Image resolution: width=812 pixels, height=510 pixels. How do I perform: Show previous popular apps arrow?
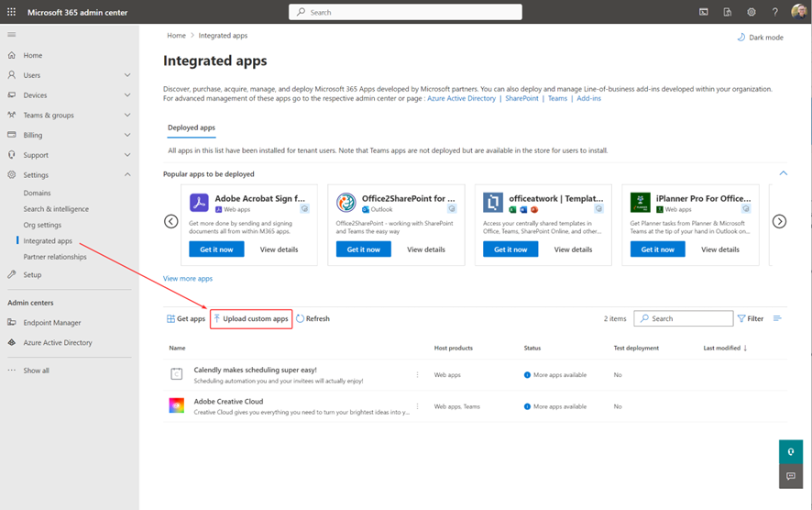pos(170,221)
